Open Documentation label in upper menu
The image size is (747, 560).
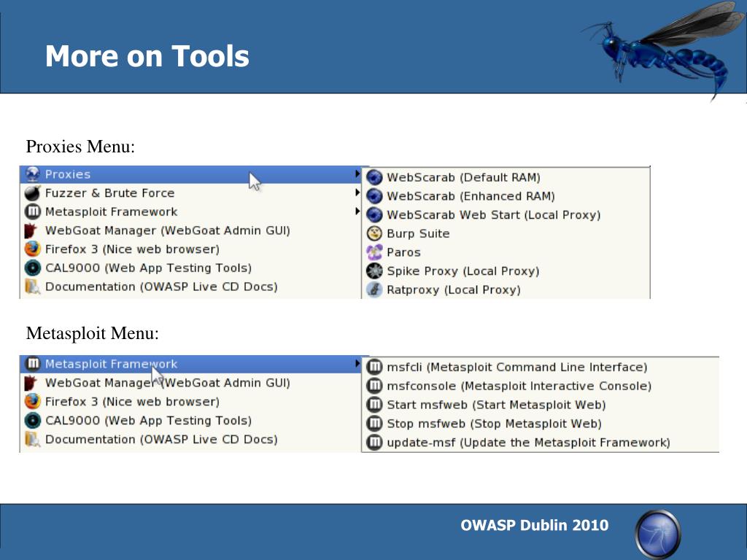(x=161, y=287)
